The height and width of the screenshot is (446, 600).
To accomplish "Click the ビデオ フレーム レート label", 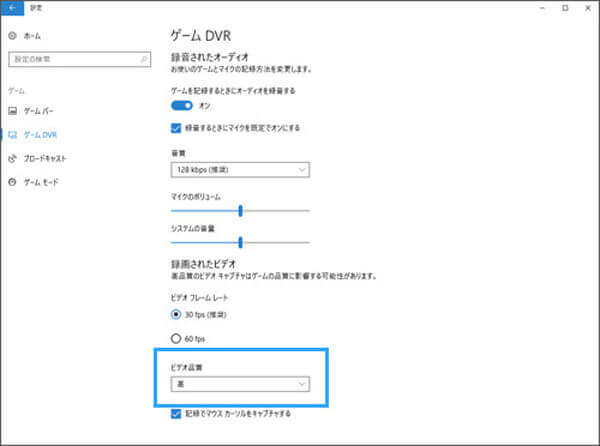I will pos(199,298).
